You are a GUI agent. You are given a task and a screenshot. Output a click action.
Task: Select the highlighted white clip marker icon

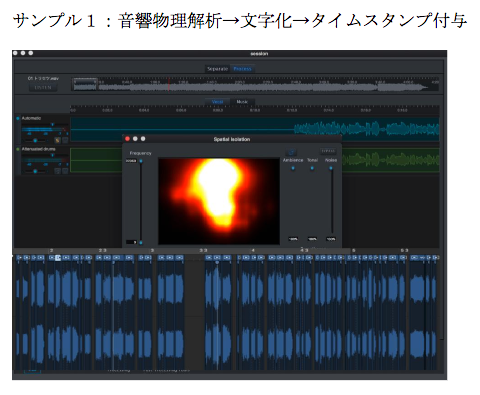point(58,257)
